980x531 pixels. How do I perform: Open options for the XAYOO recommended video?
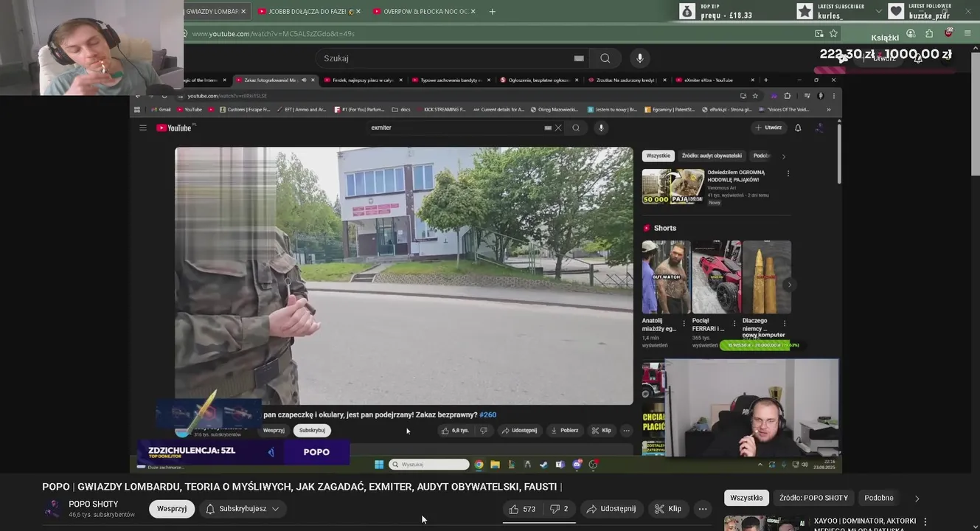pyautogui.click(x=925, y=521)
